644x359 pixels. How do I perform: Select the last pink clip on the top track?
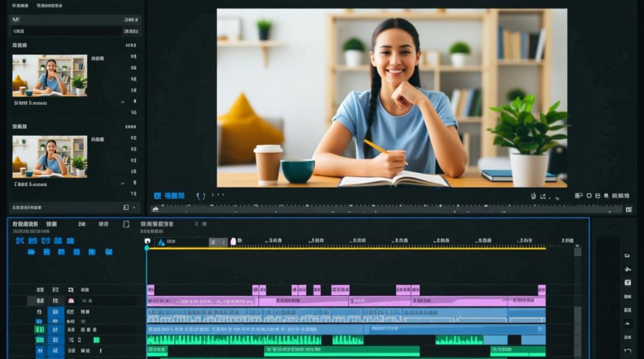[x=542, y=290]
